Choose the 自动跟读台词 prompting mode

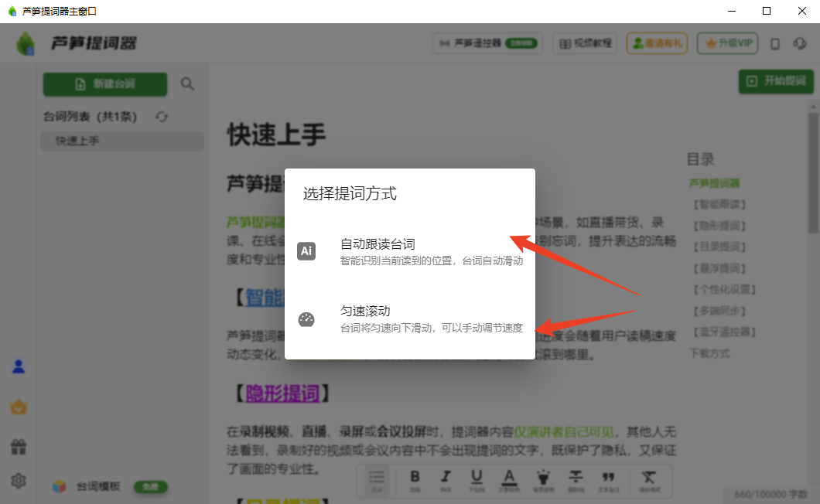[410, 251]
